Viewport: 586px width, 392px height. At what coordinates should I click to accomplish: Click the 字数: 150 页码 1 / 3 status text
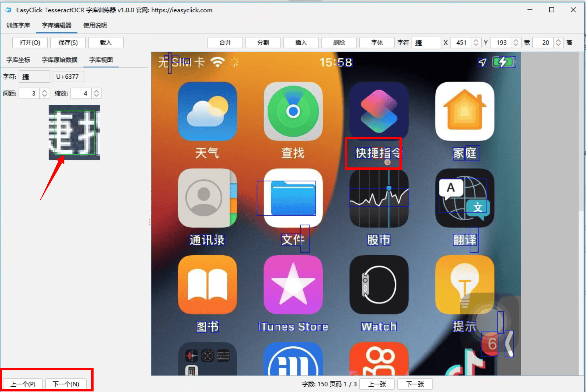329,384
